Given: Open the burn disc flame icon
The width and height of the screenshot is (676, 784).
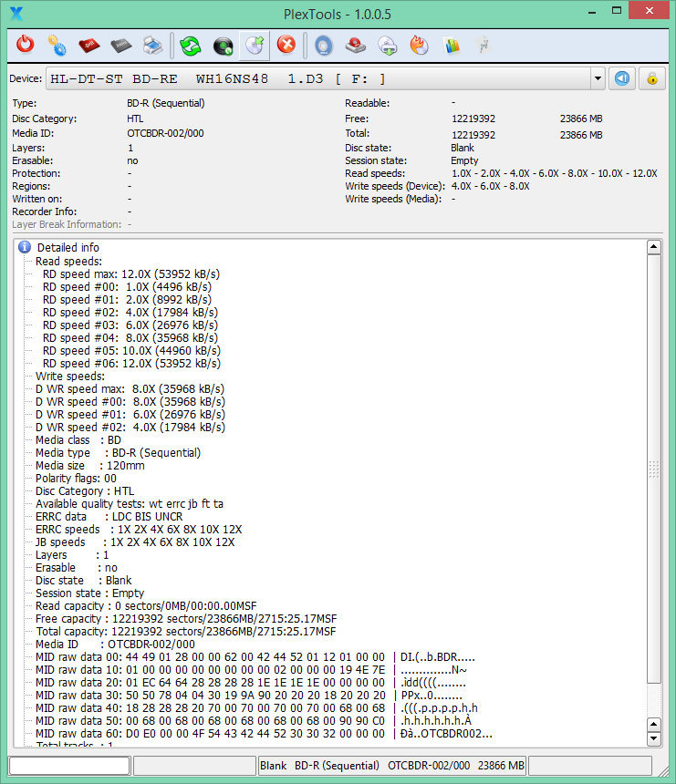Looking at the screenshot, I should [420, 46].
